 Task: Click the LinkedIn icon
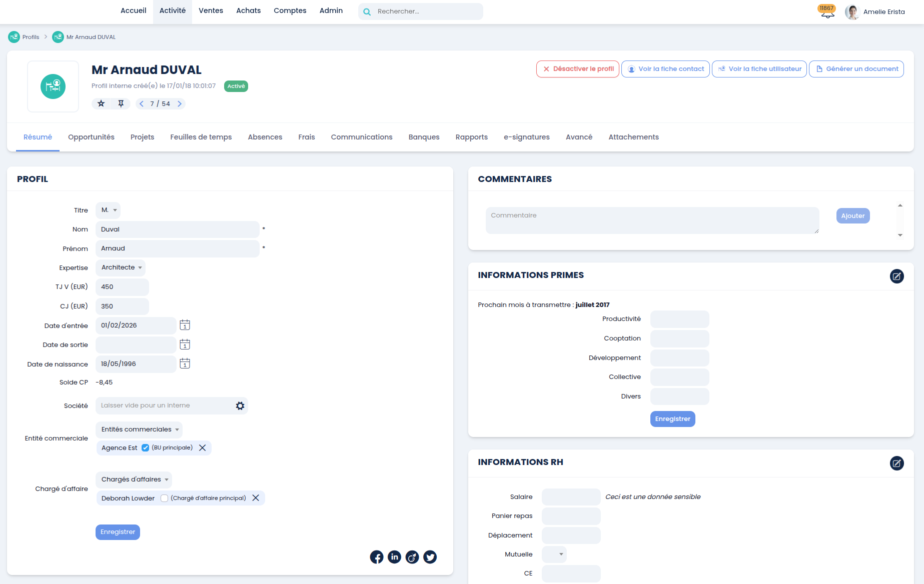pos(395,556)
